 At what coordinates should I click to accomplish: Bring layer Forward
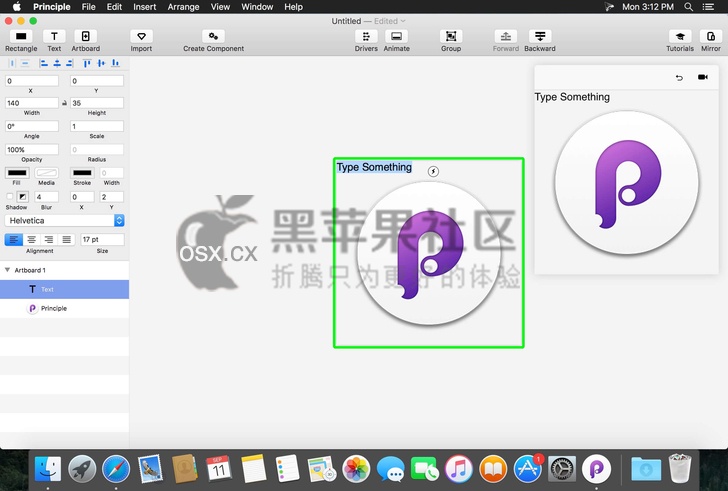coord(506,37)
